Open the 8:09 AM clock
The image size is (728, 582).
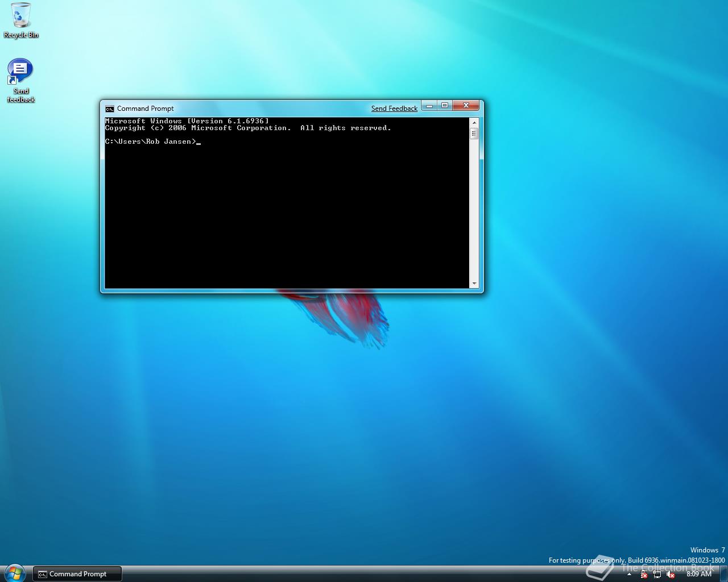[x=699, y=574]
